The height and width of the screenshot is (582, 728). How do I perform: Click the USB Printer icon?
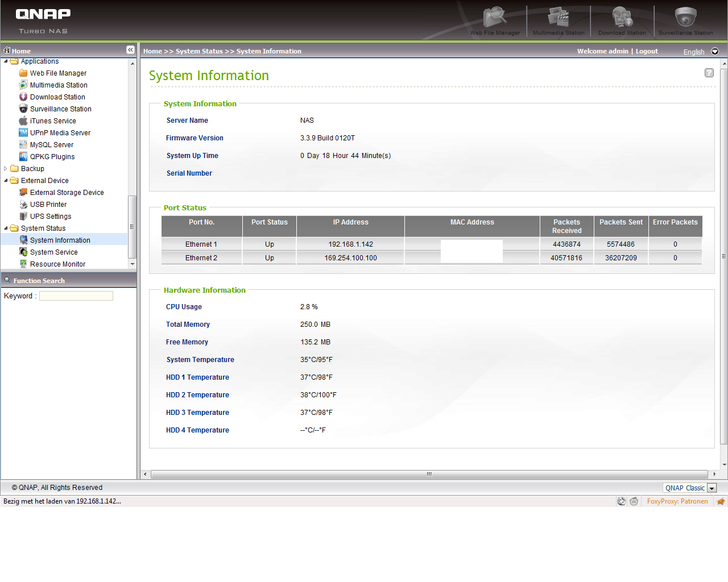[23, 204]
